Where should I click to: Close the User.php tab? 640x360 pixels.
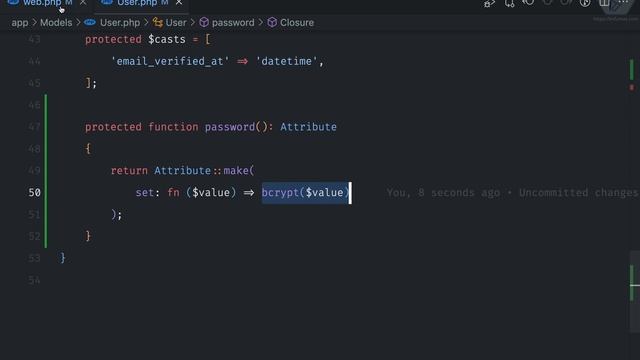[179, 3]
